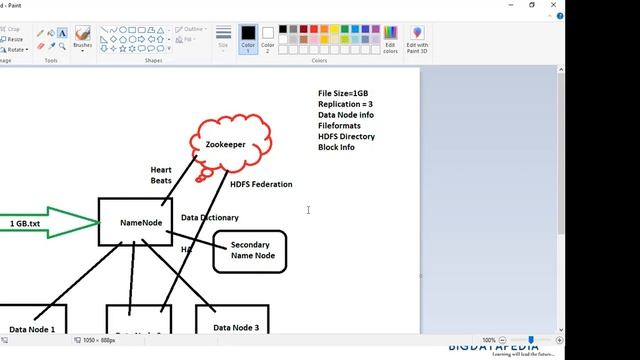Screen dimensions: 640x360
Task: Click the Brushes tool icon
Action: [82, 34]
